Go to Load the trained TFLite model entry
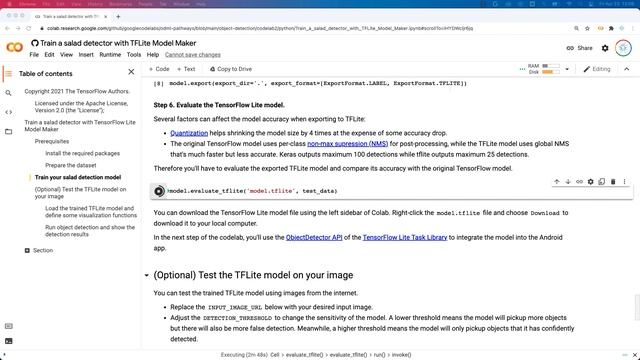640x360 pixels. [x=91, y=211]
